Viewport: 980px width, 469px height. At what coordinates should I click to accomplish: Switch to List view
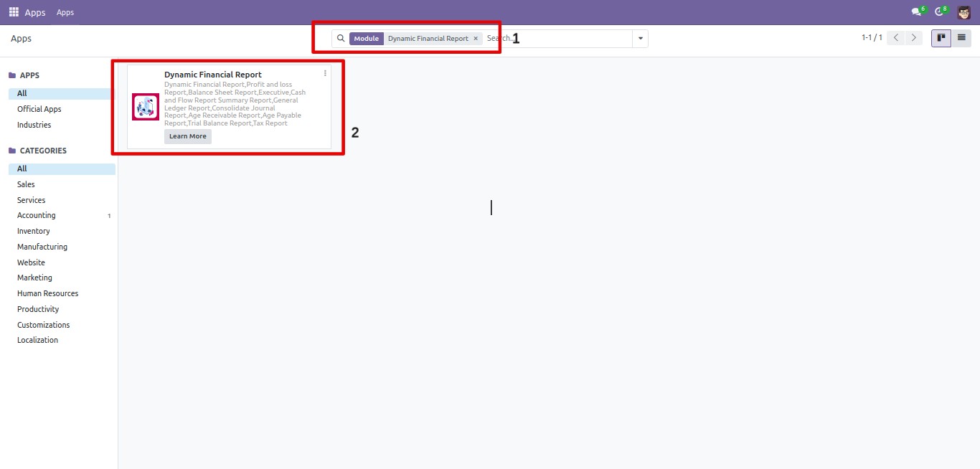coord(961,38)
